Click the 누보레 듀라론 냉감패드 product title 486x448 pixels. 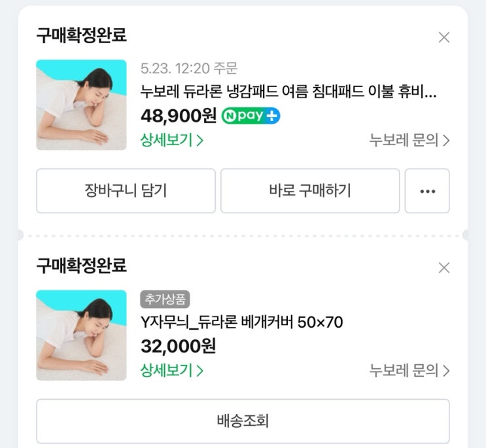click(x=288, y=92)
